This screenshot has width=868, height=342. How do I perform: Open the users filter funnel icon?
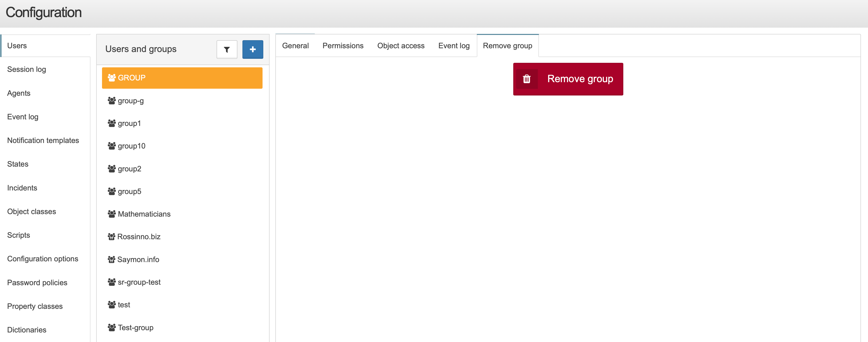[x=227, y=50]
